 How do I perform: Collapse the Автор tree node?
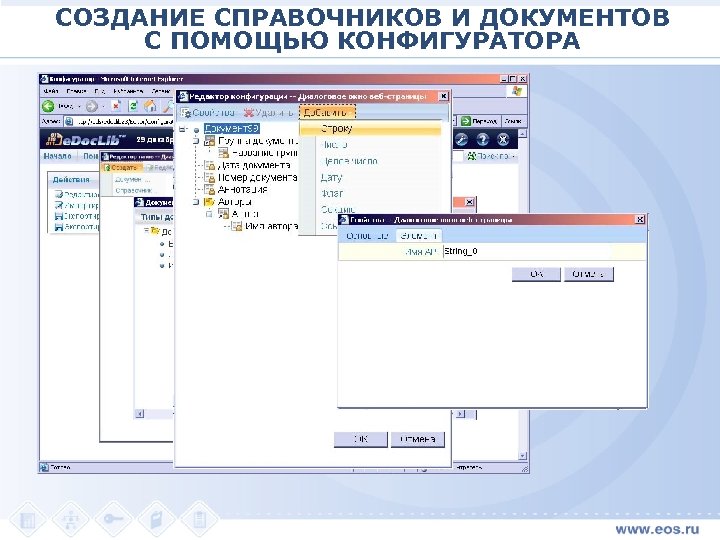(x=210, y=214)
